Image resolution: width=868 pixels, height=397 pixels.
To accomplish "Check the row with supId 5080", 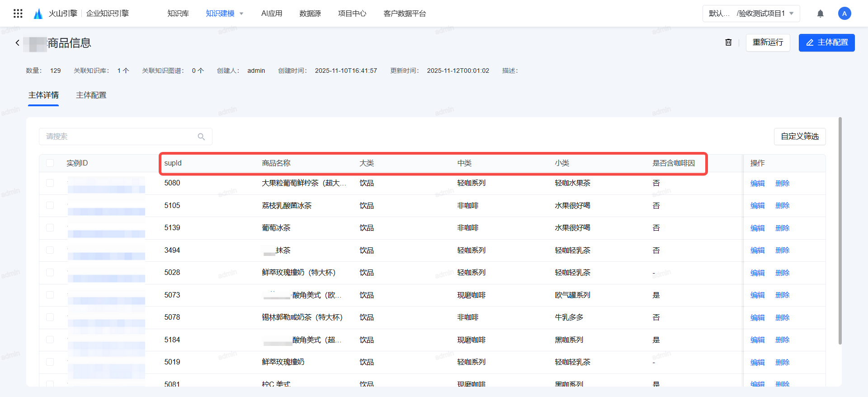I will (50, 183).
